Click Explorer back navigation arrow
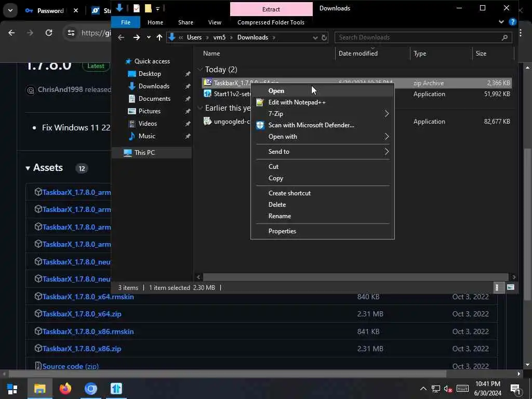The height and width of the screenshot is (399, 532). [121, 37]
